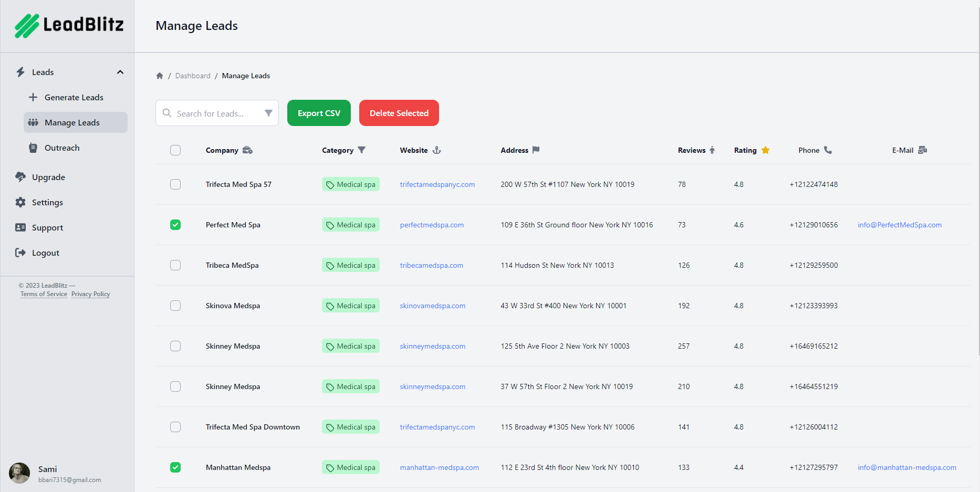Click the mail icon in E-Mail header
Screen dimensions: 980x492
pyautogui.click(x=922, y=150)
